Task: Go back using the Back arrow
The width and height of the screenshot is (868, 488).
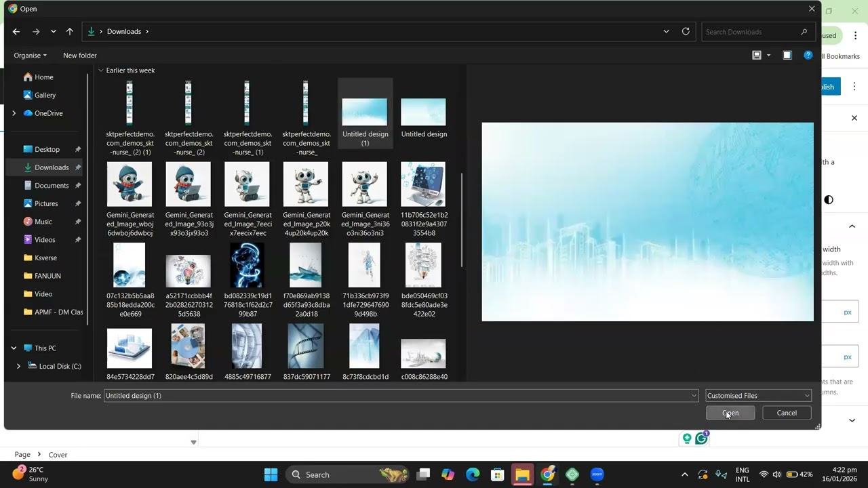Action: click(x=16, y=31)
